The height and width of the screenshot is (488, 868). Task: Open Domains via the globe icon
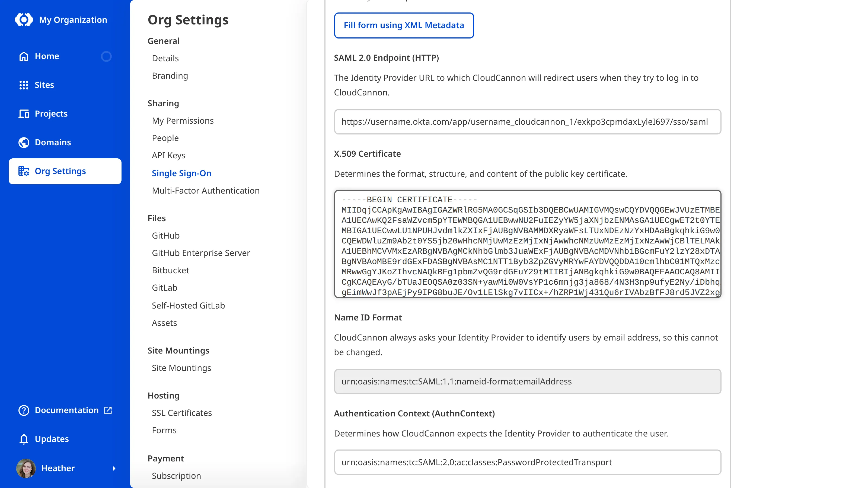pyautogui.click(x=24, y=142)
